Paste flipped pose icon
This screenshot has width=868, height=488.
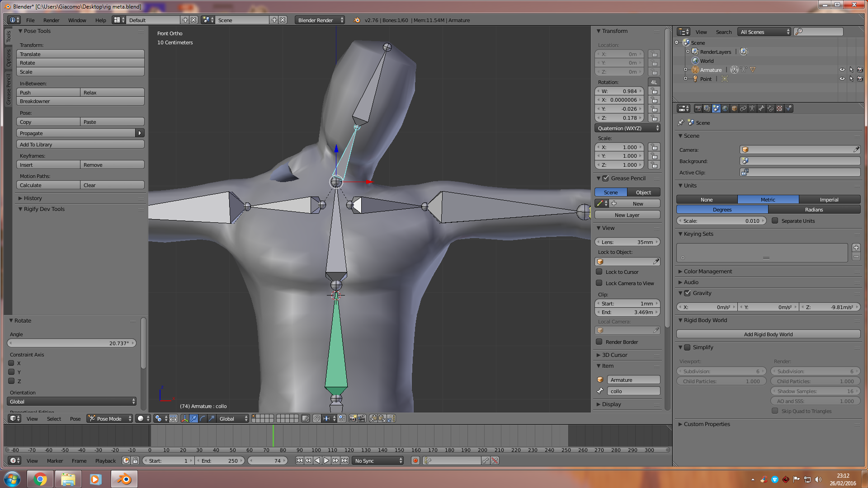(392, 419)
